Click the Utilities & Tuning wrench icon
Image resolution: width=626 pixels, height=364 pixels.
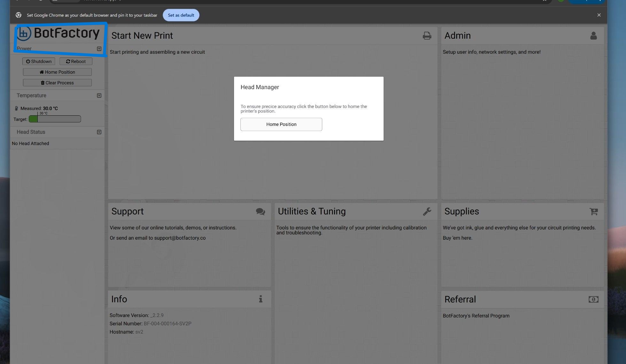coord(427,212)
